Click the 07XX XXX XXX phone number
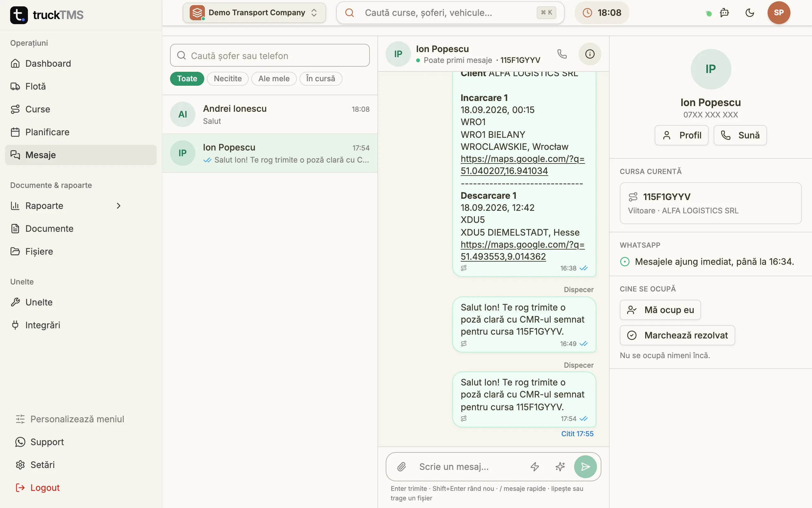 click(711, 115)
